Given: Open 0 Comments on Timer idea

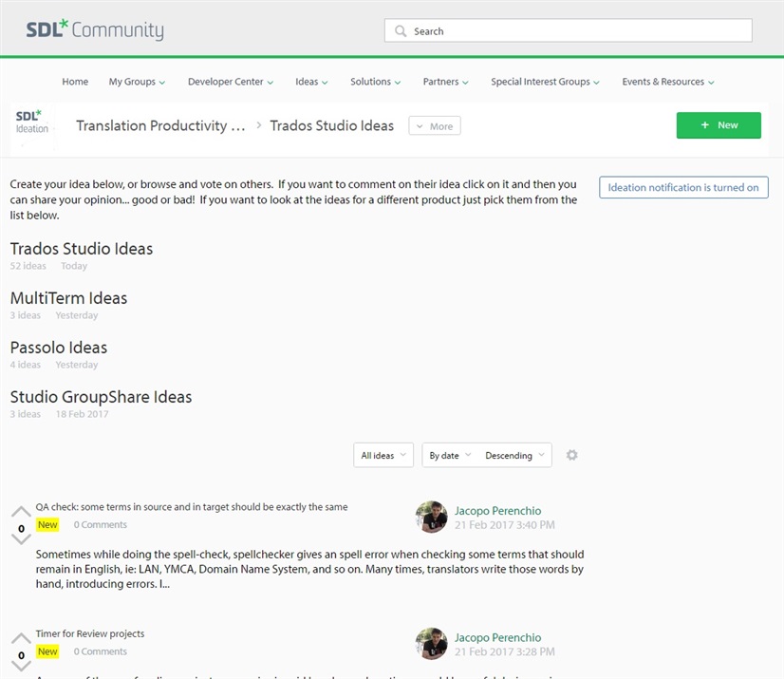Looking at the screenshot, I should point(100,651).
